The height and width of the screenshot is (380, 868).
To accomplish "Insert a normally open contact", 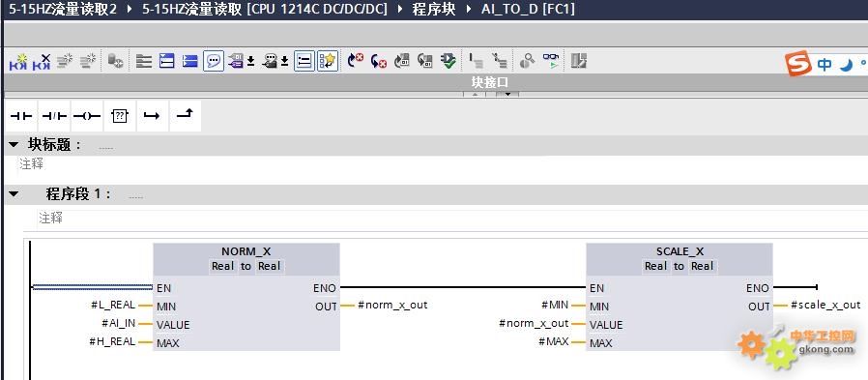I will 21,116.
